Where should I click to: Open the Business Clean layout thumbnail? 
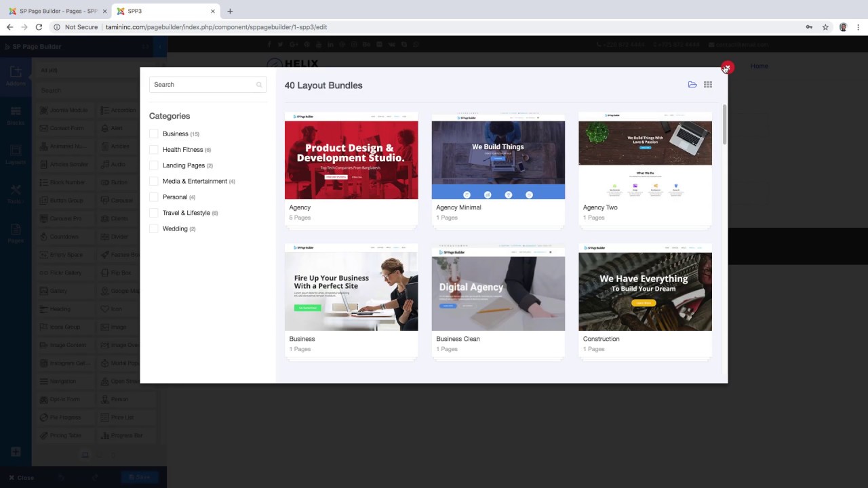[498, 287]
